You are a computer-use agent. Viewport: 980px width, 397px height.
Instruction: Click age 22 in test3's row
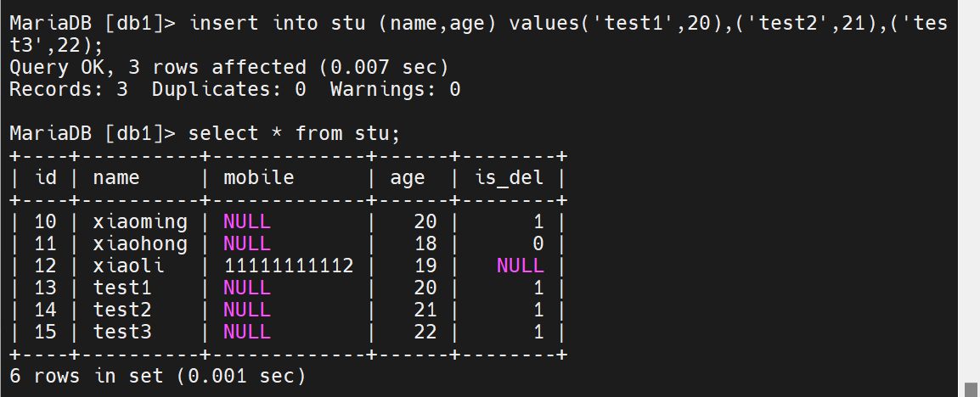point(425,332)
